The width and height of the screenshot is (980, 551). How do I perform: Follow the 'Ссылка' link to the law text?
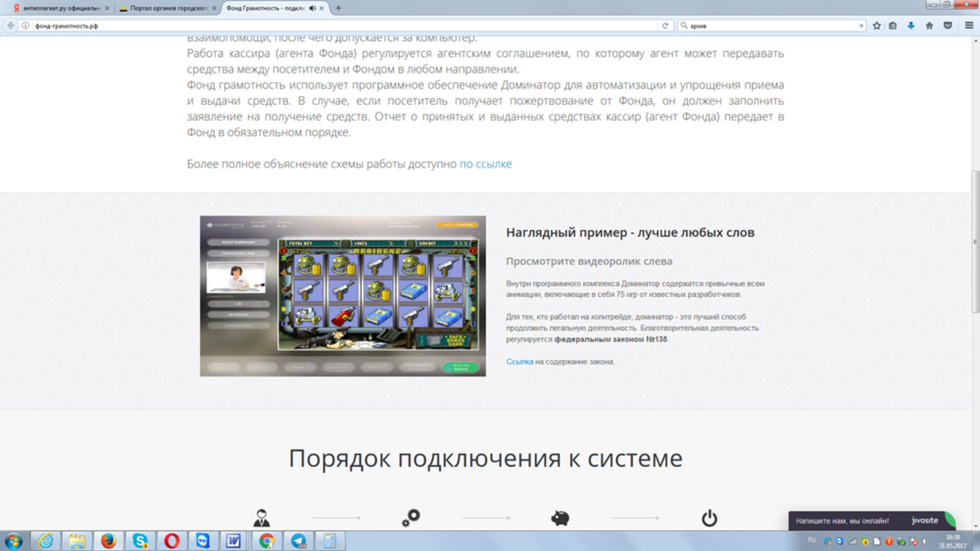pos(519,361)
